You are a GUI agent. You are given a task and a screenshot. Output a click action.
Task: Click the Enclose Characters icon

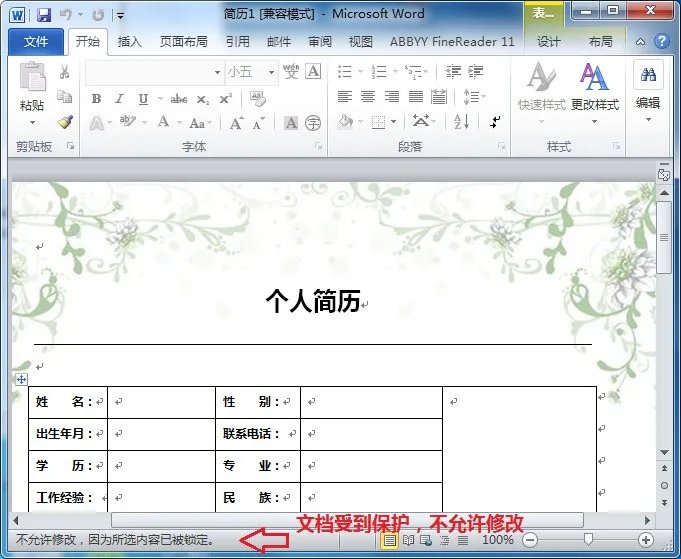[x=313, y=123]
